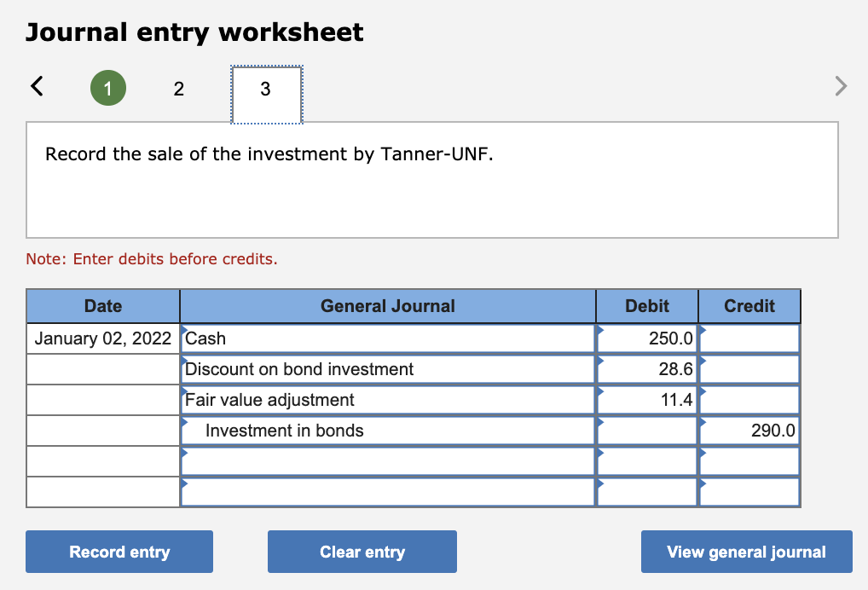Click the right chevron navigation arrow
This screenshot has width=868, height=590.
click(x=840, y=86)
